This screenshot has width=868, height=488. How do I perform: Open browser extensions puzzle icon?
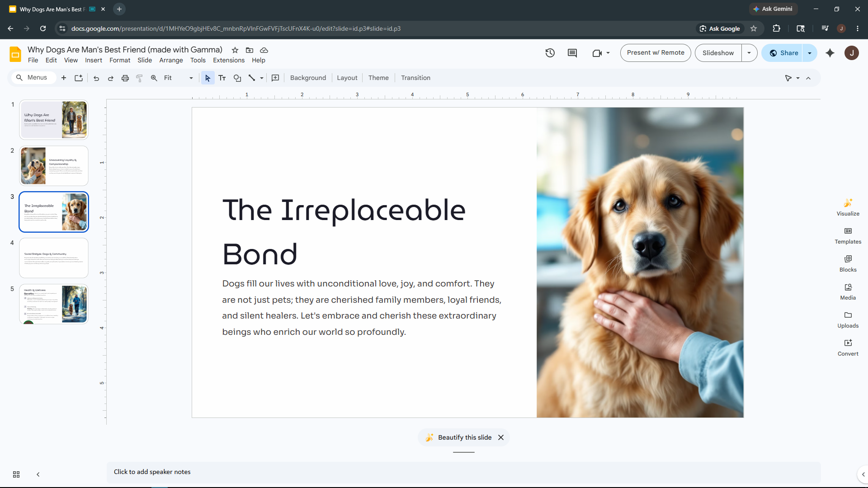coord(776,28)
